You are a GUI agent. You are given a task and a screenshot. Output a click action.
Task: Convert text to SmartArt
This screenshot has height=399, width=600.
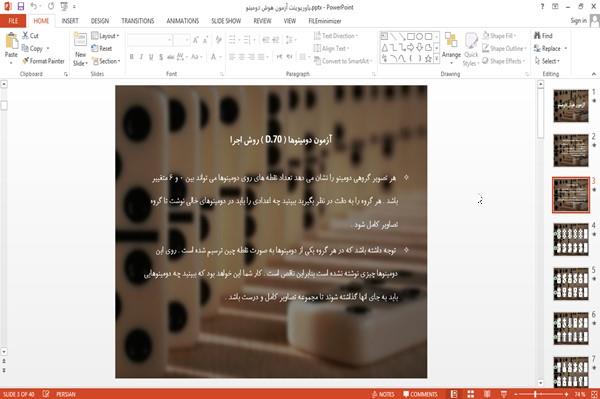[x=342, y=61]
